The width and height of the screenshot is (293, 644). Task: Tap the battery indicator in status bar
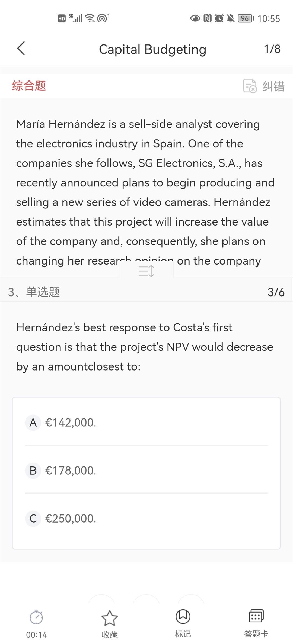click(x=246, y=18)
